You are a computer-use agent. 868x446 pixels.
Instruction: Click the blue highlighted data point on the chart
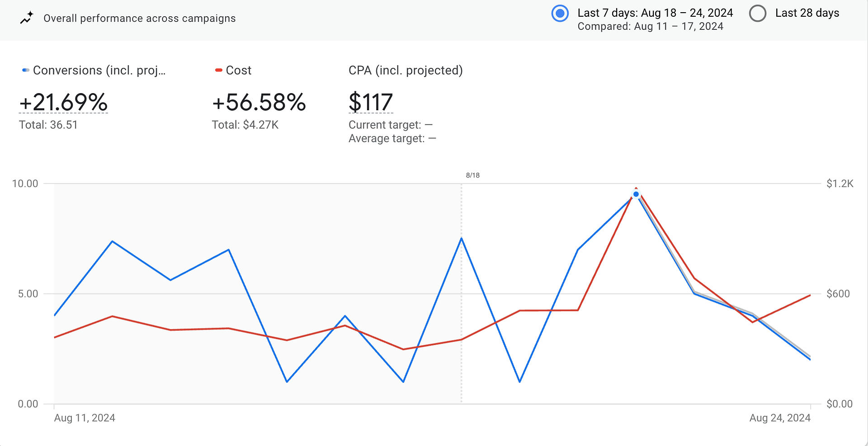pyautogui.click(x=637, y=194)
